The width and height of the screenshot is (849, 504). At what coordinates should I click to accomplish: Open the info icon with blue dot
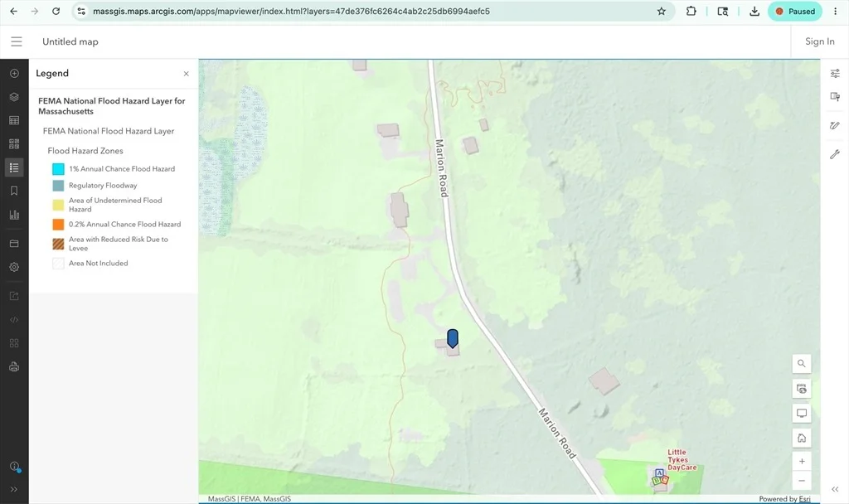15,467
